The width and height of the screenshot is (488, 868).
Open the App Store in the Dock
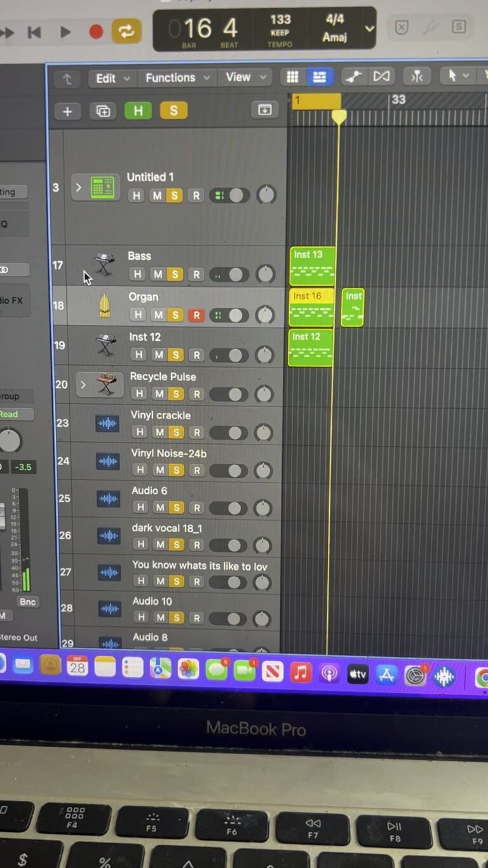(386, 674)
